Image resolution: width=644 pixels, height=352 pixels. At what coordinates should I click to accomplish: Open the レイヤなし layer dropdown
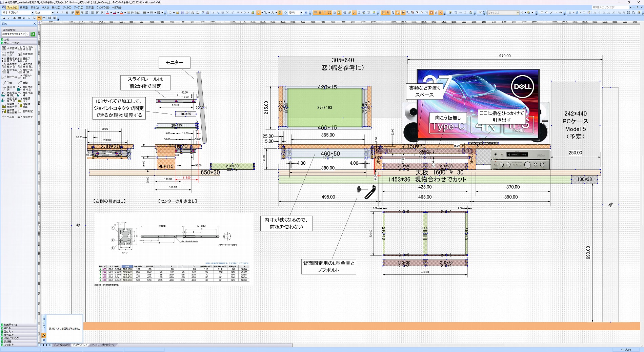coord(518,13)
